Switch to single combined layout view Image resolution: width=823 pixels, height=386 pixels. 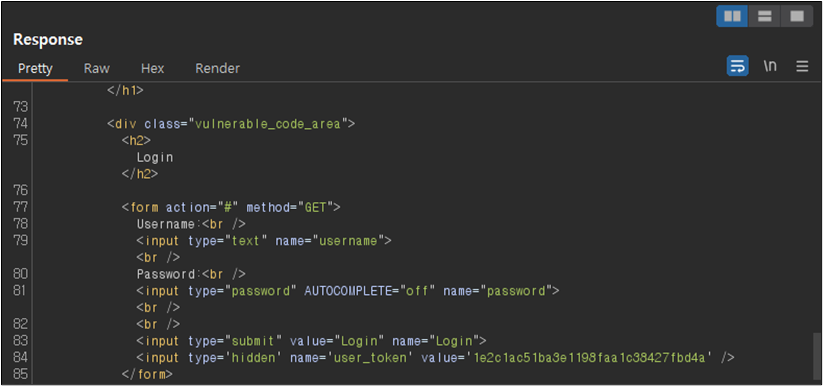click(797, 16)
